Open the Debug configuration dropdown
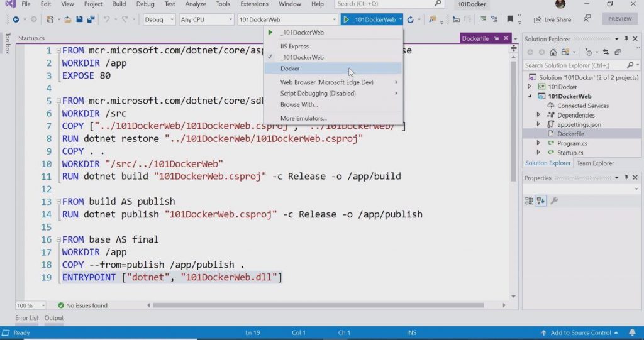The width and height of the screenshot is (644, 340). tap(159, 19)
